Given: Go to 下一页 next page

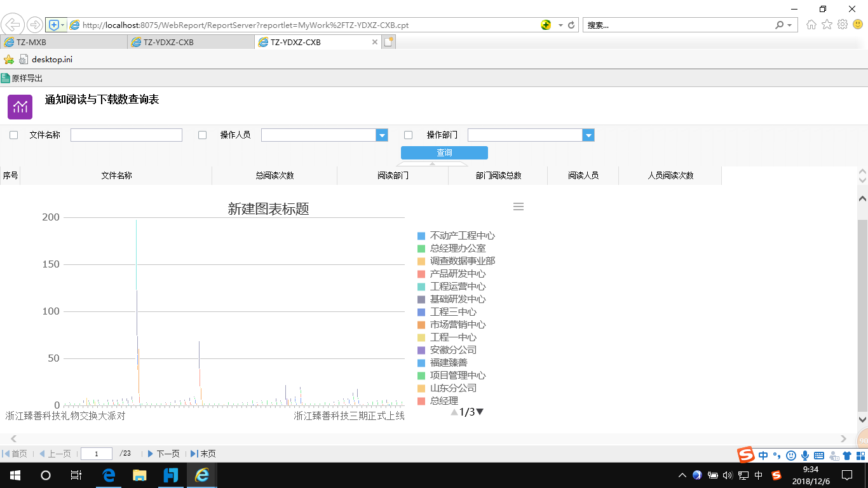Looking at the screenshot, I should 163,454.
